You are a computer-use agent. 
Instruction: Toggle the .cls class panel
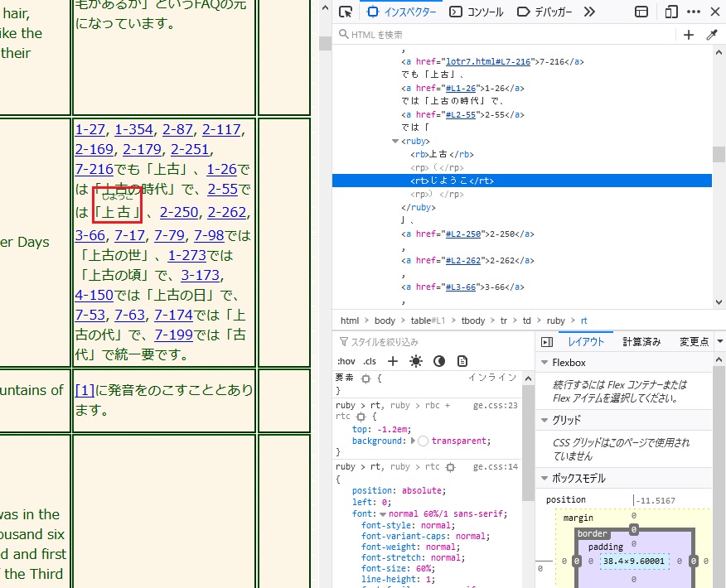(370, 361)
